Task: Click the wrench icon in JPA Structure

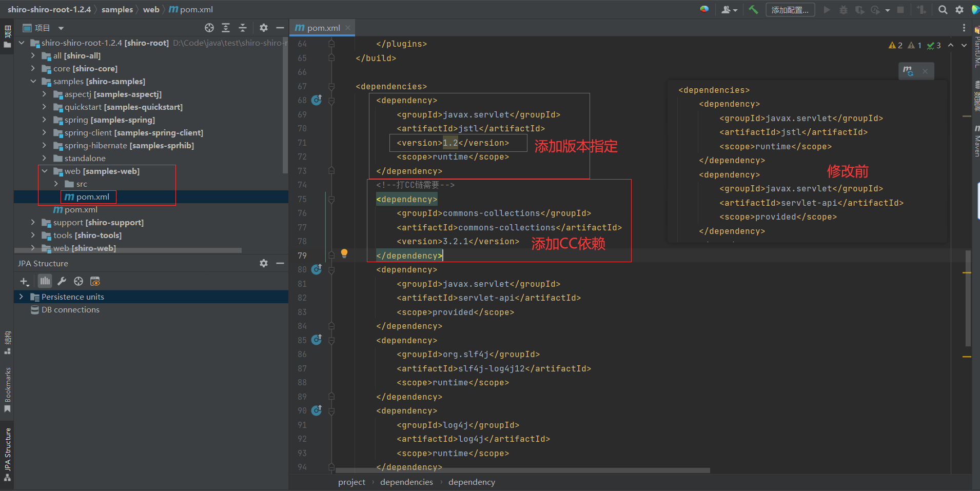Action: (62, 281)
